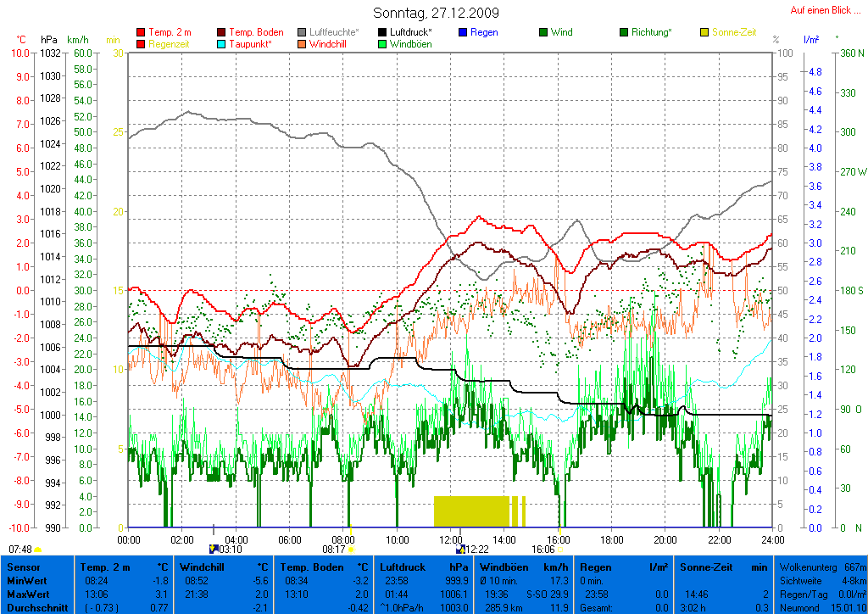Click the sun marker beside 08:17
Viewport: 868px width, 614px height.
point(350,549)
